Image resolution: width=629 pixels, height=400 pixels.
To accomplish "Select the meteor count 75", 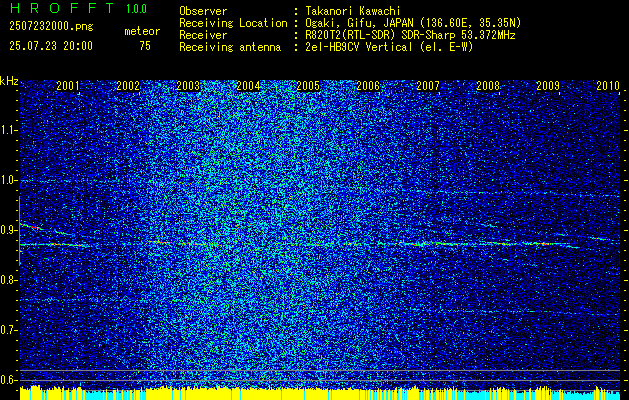I will point(145,46).
